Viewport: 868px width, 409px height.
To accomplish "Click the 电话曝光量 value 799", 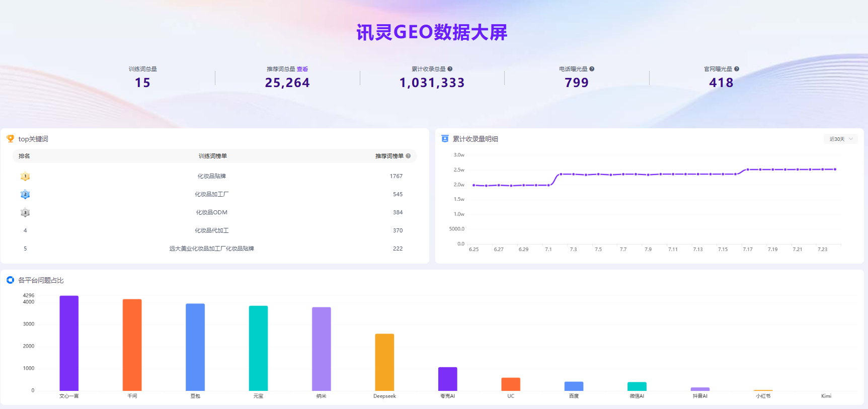I will [577, 83].
